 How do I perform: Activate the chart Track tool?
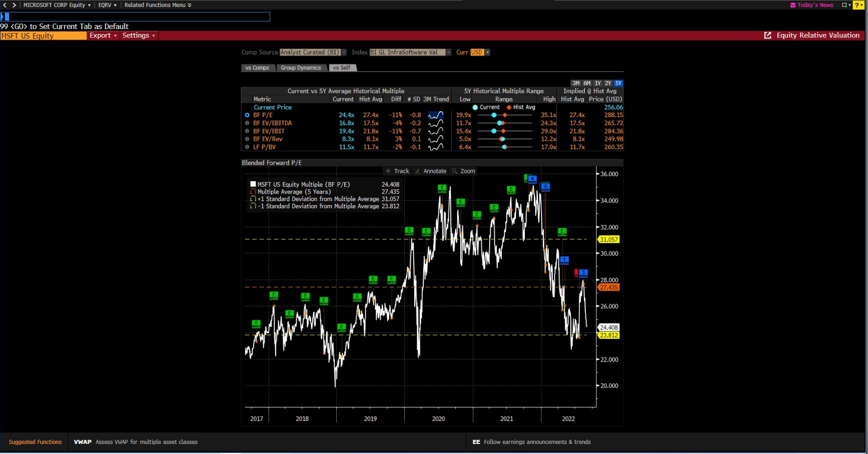click(x=397, y=171)
